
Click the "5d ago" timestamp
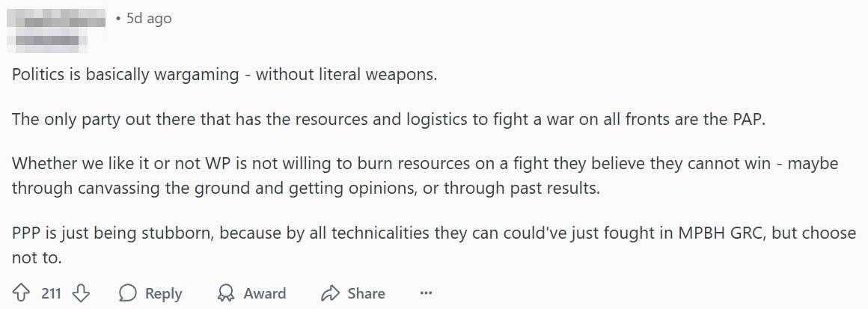(148, 18)
